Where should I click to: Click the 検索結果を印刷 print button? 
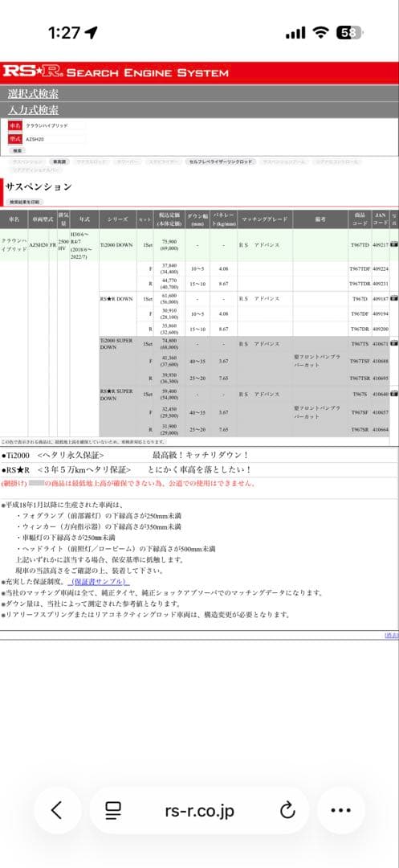26,202
